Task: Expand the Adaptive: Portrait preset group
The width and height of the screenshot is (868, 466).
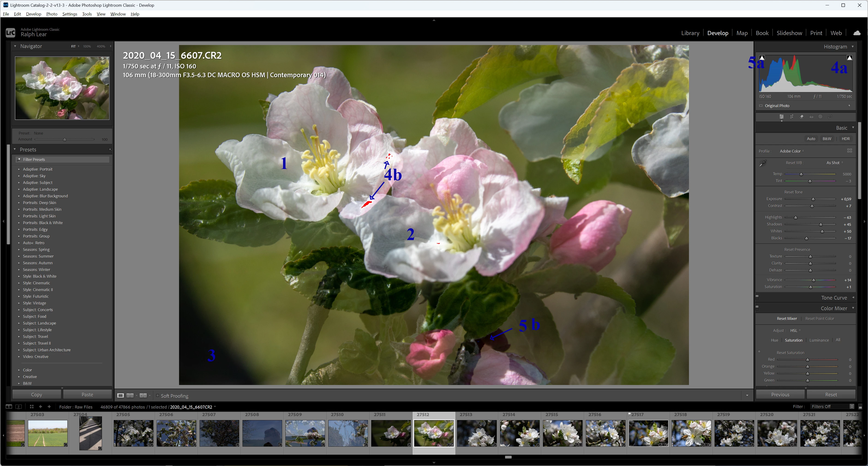Action: coord(19,169)
